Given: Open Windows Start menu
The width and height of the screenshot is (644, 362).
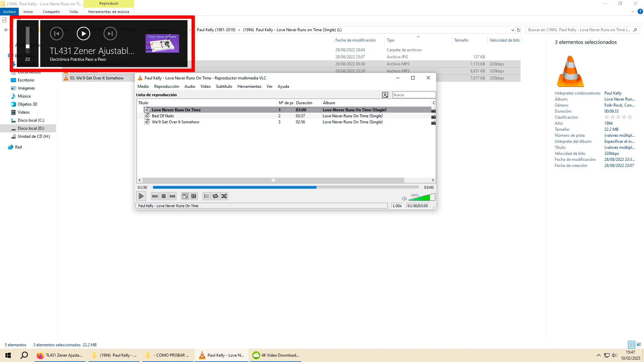Looking at the screenshot, I should click(8, 355).
